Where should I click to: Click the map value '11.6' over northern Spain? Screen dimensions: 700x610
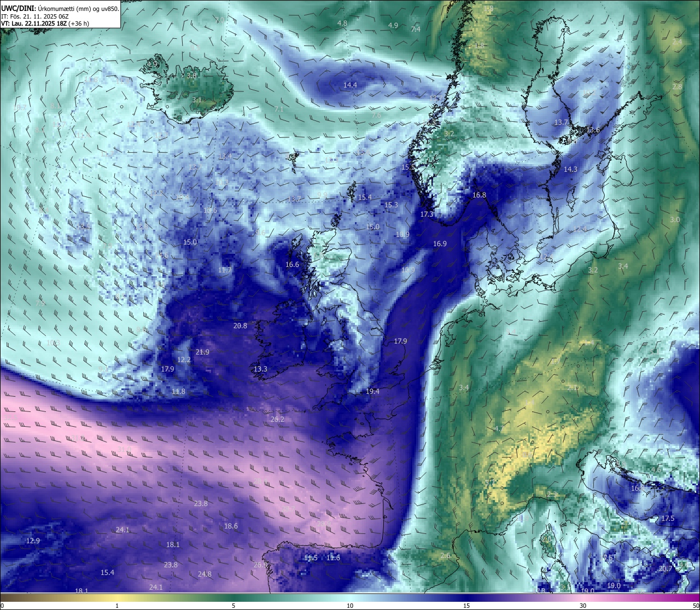(333, 558)
